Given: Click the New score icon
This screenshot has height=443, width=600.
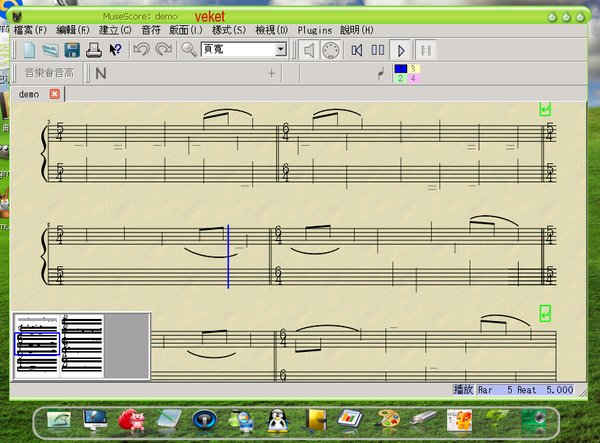Looking at the screenshot, I should click(x=29, y=49).
